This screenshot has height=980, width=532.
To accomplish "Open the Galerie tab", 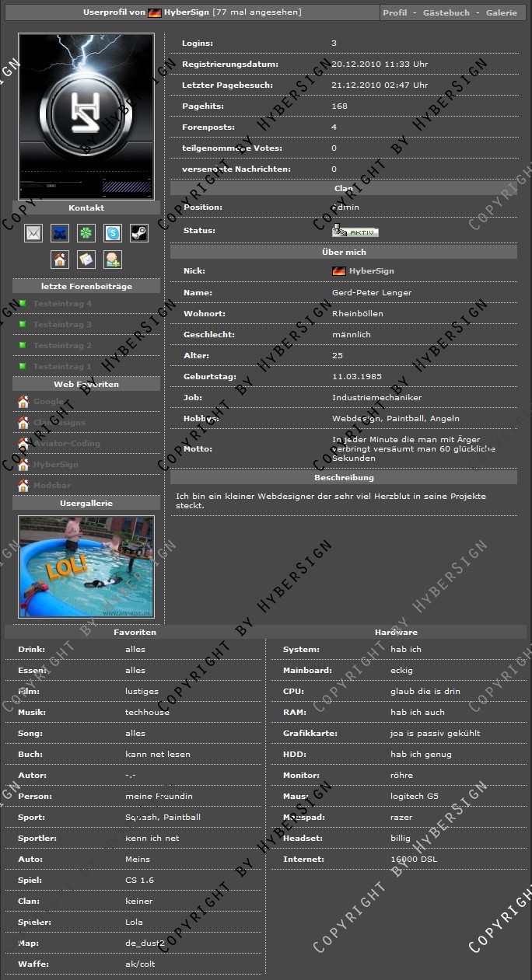I will click(502, 13).
